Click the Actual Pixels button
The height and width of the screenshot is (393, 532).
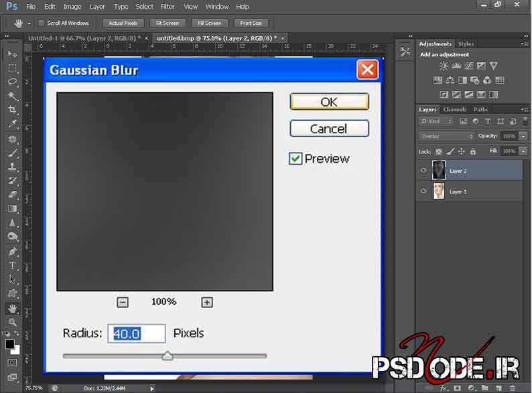click(x=123, y=23)
